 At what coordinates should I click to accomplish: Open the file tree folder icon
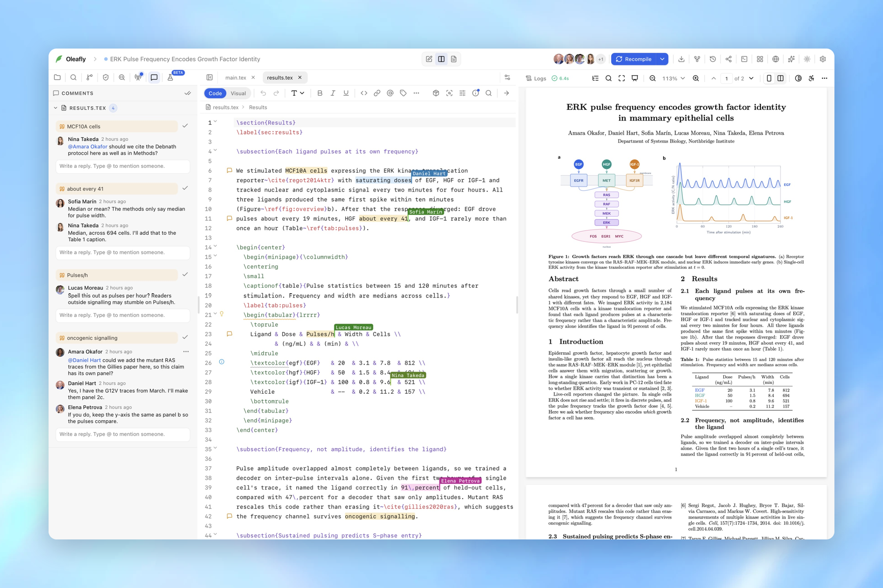(57, 77)
